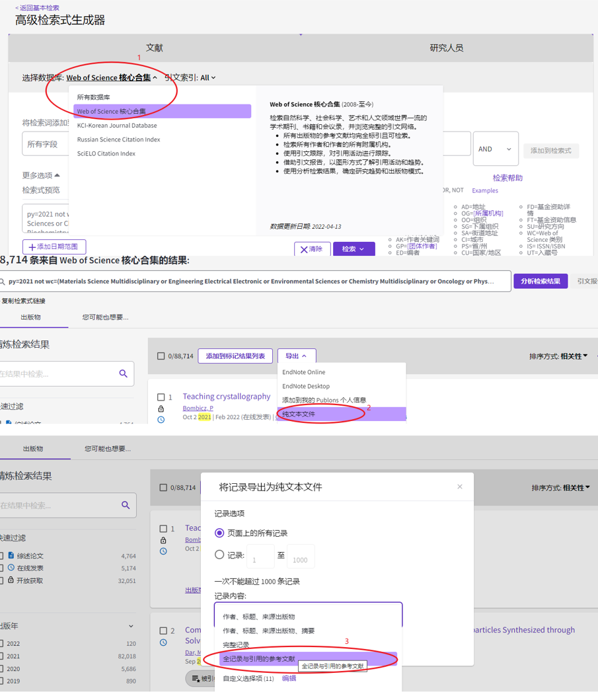Open the AND operator dropdown
598x700 pixels.
click(496, 149)
